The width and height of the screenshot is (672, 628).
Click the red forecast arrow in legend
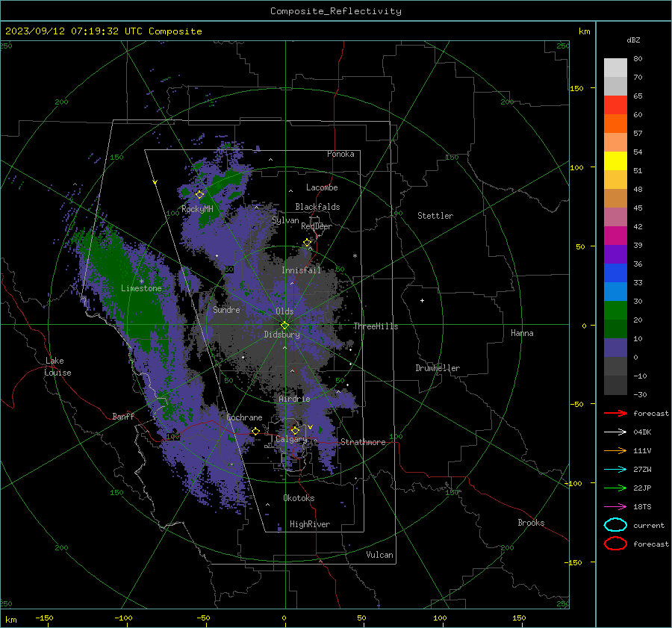point(615,413)
